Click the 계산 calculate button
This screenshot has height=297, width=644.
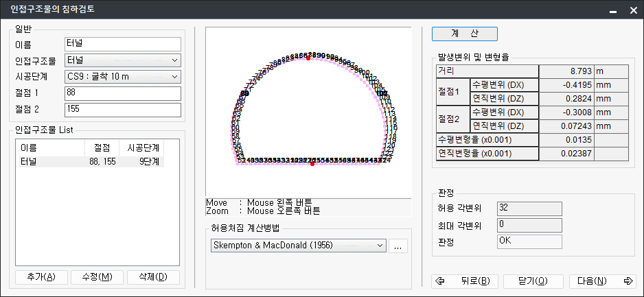click(464, 34)
